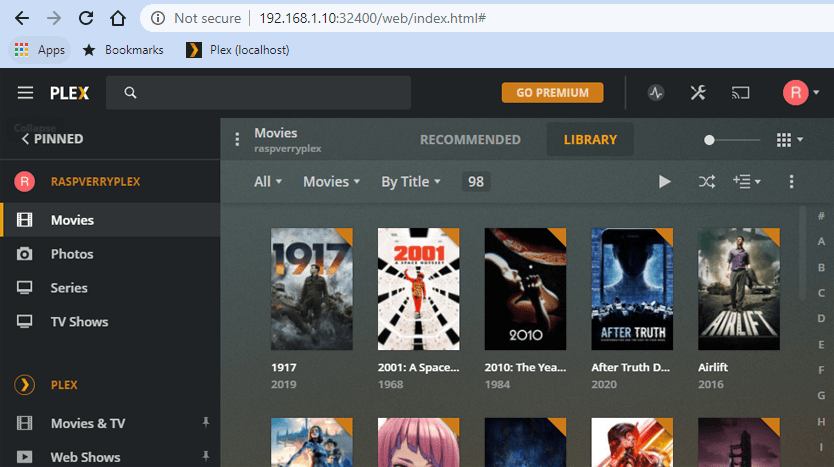This screenshot has width=834, height=467.
Task: Open Settings wrench and screwdriver icon
Action: [698, 93]
